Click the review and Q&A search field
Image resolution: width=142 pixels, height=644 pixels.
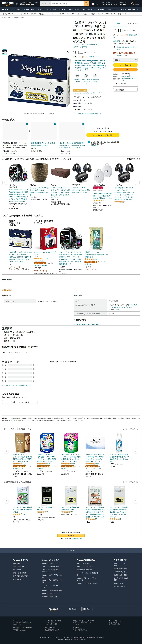click(x=49, y=353)
